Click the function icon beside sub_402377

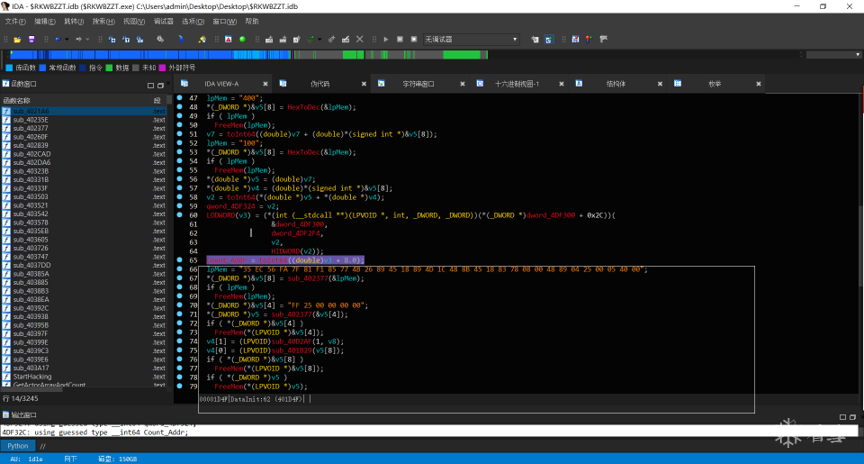7,128
